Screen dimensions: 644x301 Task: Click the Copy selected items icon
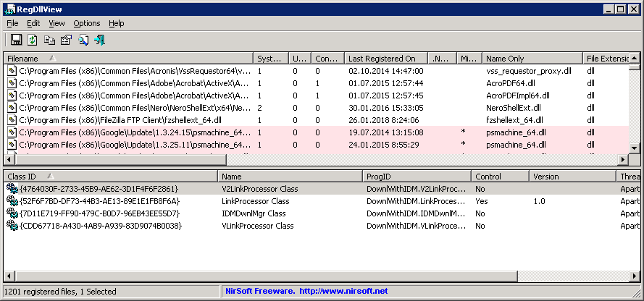(49, 40)
